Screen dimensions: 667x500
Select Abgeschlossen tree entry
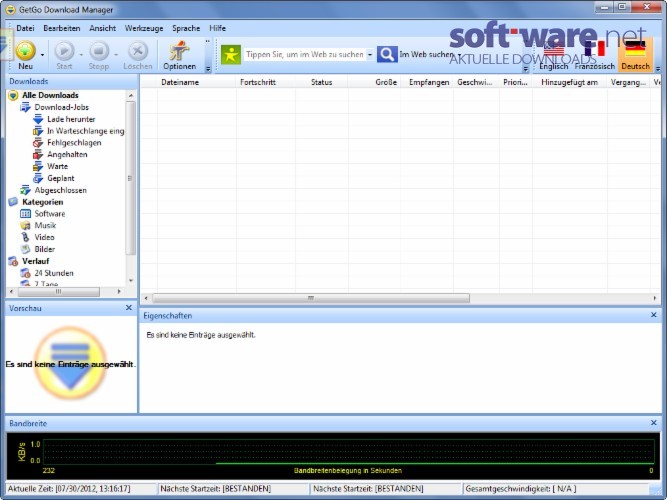tap(60, 190)
